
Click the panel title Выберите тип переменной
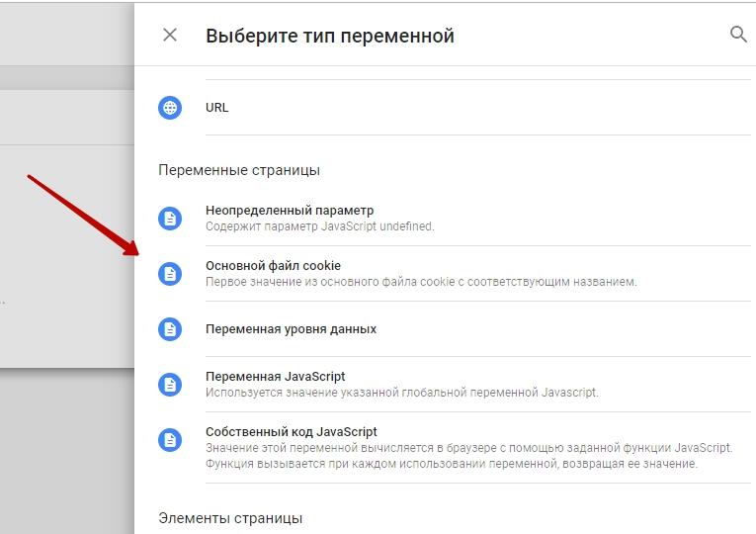[x=329, y=36]
